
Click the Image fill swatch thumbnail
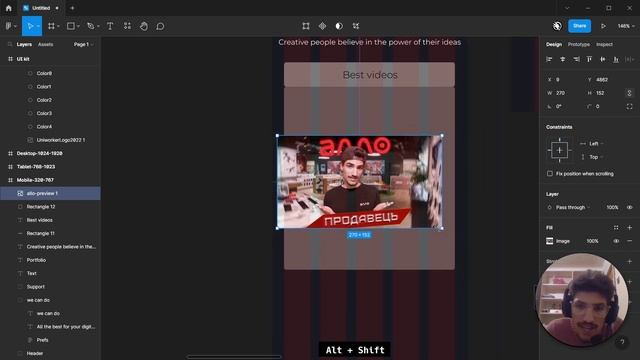[x=550, y=241]
